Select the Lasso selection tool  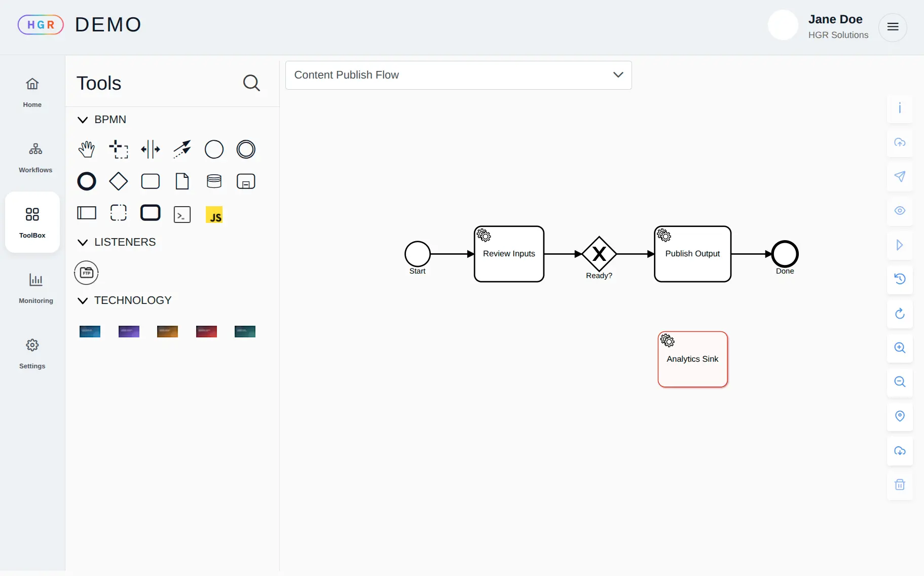(x=119, y=149)
